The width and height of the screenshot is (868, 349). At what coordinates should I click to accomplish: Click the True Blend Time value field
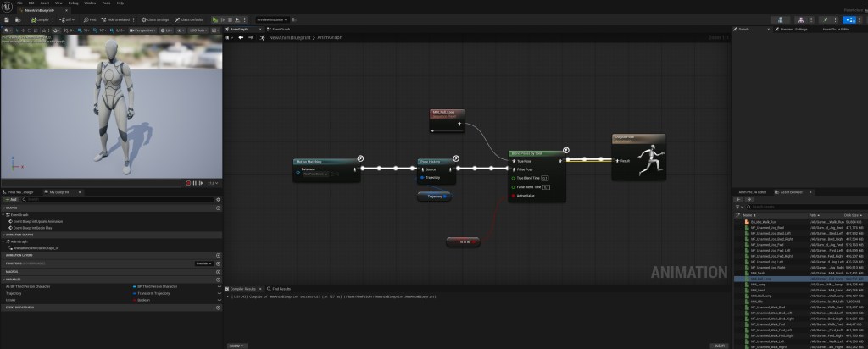pos(545,178)
